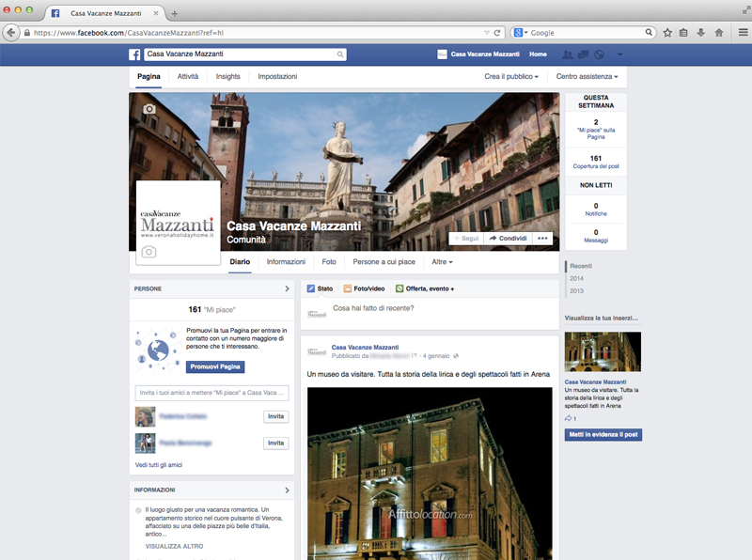Jump to 2014 in timeline
The height and width of the screenshot is (560, 752).
pos(576,278)
